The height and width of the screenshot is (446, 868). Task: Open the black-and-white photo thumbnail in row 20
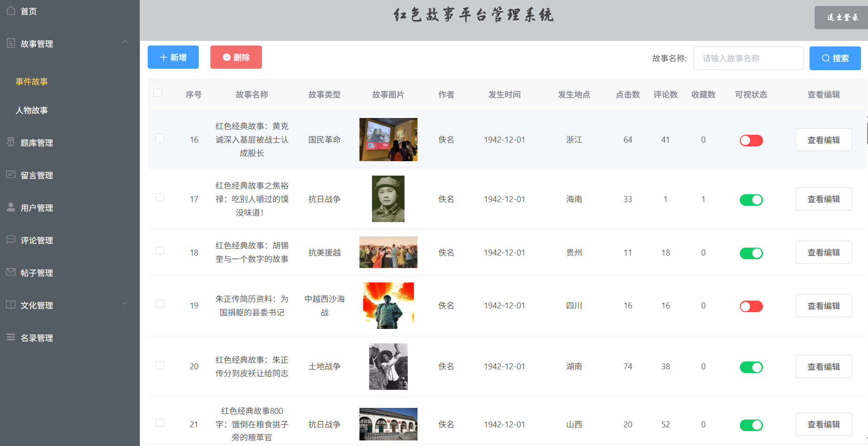coord(388,367)
